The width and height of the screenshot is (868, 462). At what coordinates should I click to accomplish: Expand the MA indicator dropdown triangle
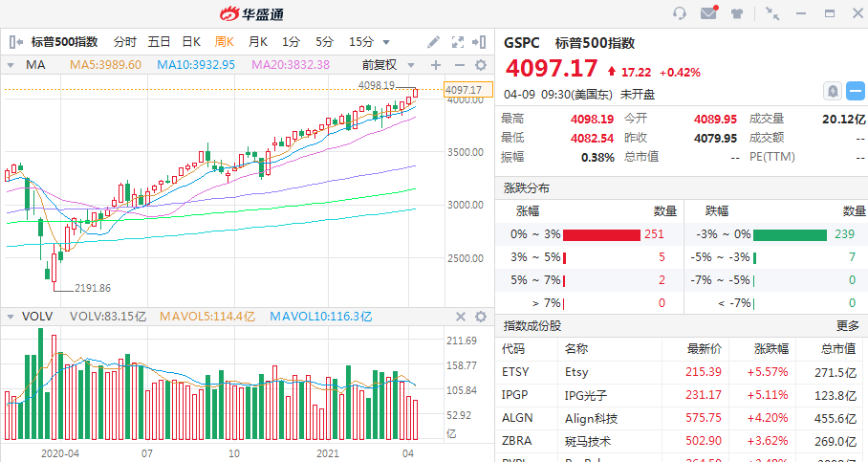10,65
